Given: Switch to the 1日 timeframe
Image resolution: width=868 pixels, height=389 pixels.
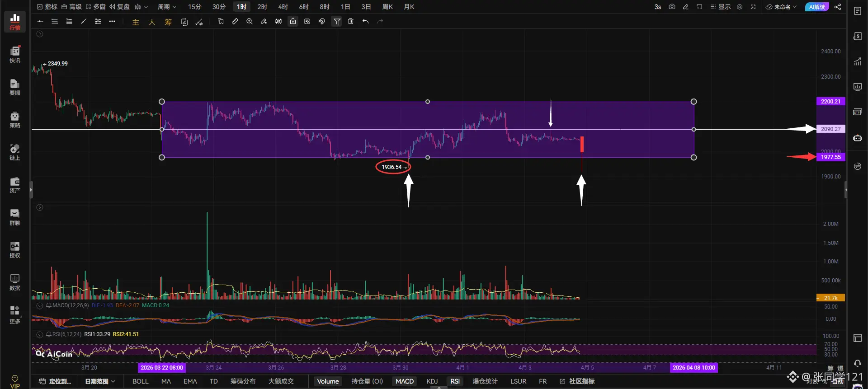Looking at the screenshot, I should [345, 7].
